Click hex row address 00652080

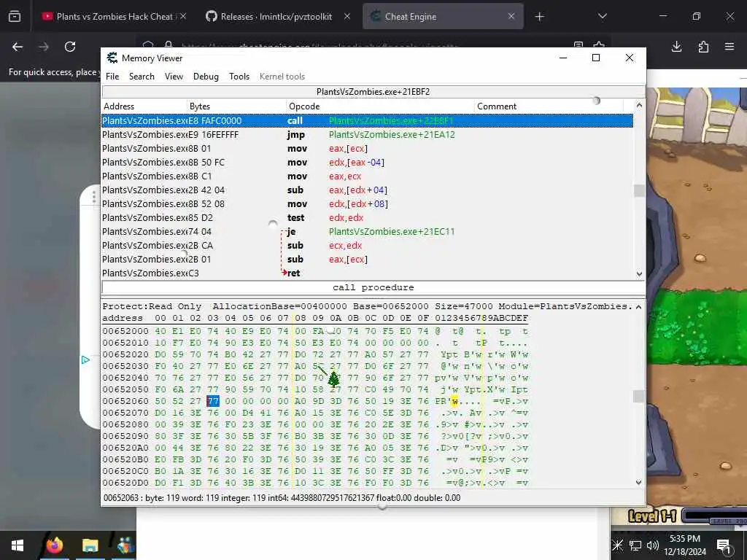pyautogui.click(x=125, y=424)
